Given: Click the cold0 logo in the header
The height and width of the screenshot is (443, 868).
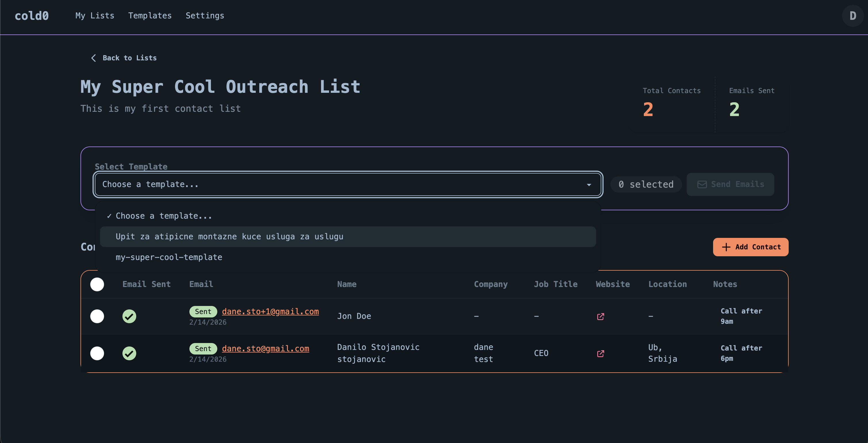Looking at the screenshot, I should point(31,16).
